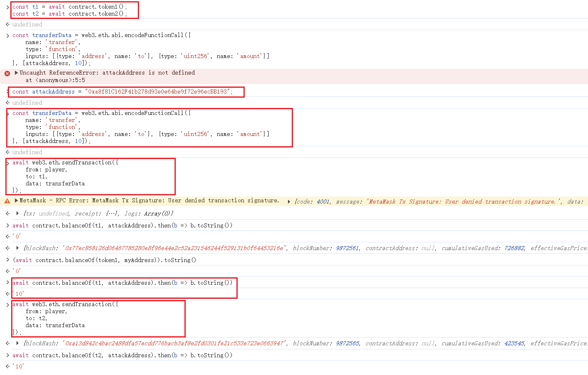Click input chevron beside balanceOf(token1, myAddress) line
Screen dimensions: 588x375
(8, 260)
